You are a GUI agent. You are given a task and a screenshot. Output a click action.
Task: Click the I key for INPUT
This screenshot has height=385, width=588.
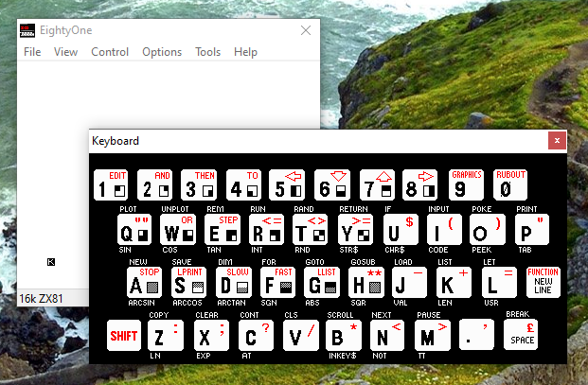click(x=445, y=230)
